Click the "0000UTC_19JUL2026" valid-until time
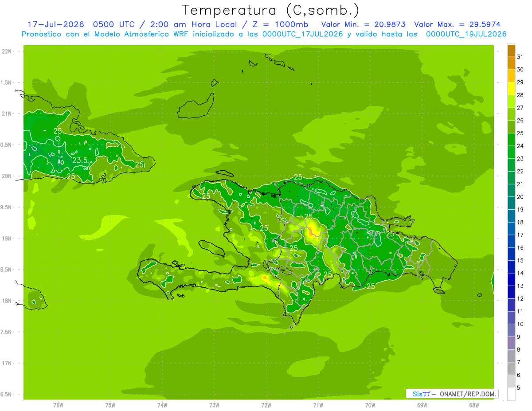The width and height of the screenshot is (532, 411). [x=466, y=34]
